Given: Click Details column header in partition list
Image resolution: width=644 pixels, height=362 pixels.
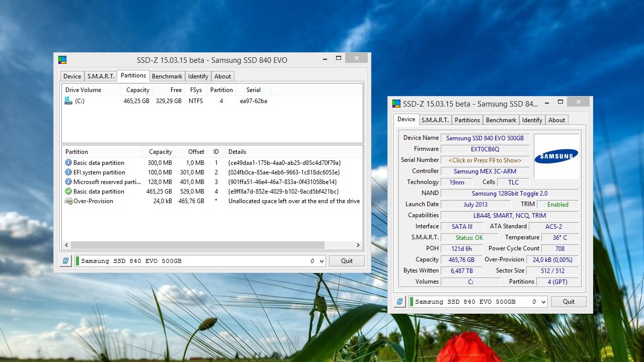Looking at the screenshot, I should click(293, 152).
